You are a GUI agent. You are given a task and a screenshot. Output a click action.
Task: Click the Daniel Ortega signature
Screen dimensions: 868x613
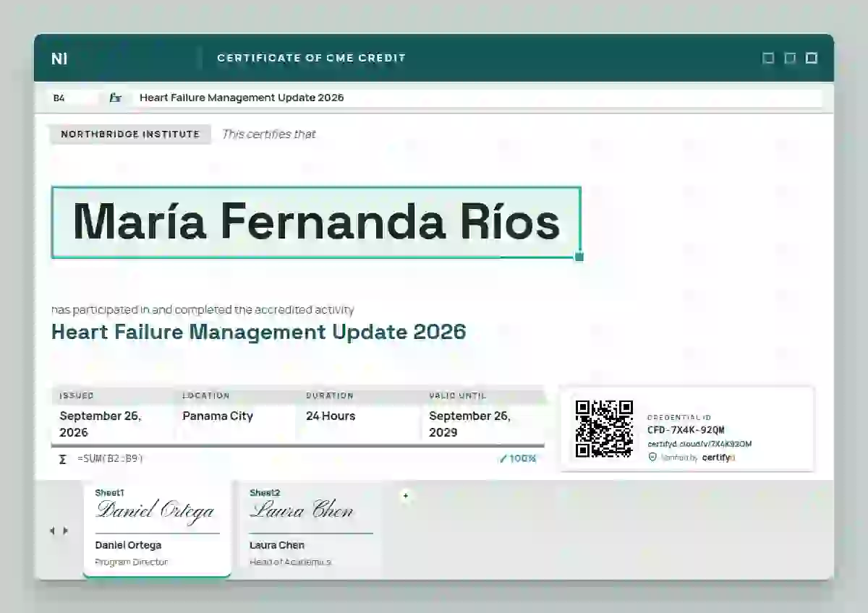pyautogui.click(x=155, y=510)
